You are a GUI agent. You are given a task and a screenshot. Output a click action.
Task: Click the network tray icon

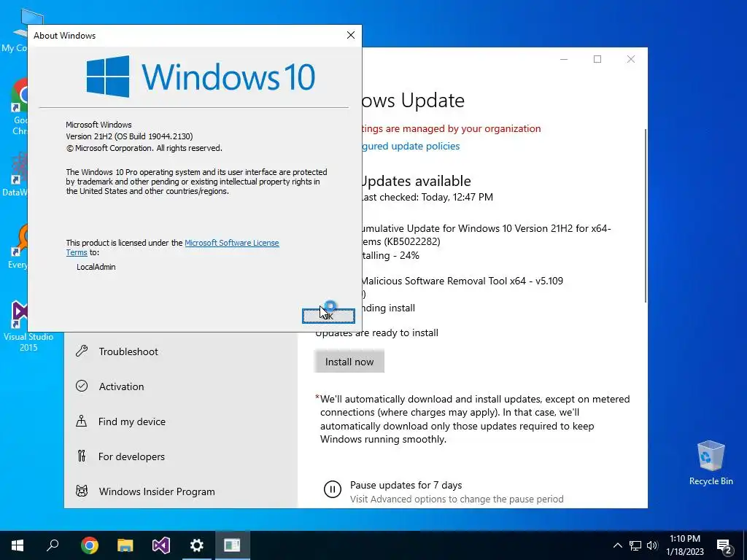coord(635,545)
